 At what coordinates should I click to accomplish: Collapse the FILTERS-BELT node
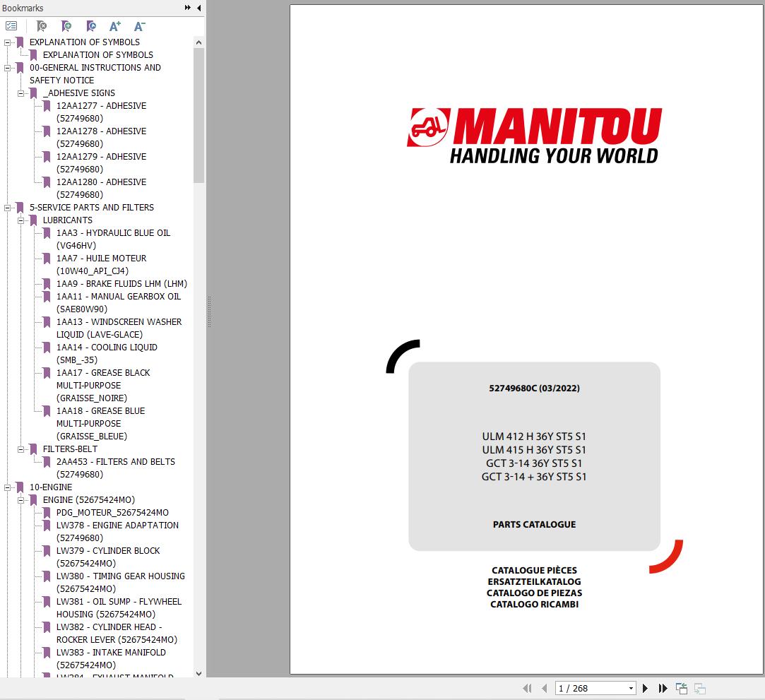pos(21,449)
